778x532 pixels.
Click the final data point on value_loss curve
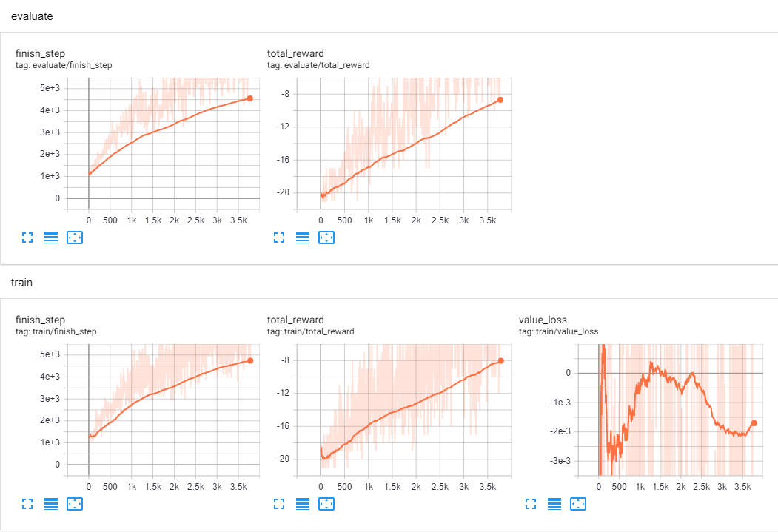tap(754, 423)
